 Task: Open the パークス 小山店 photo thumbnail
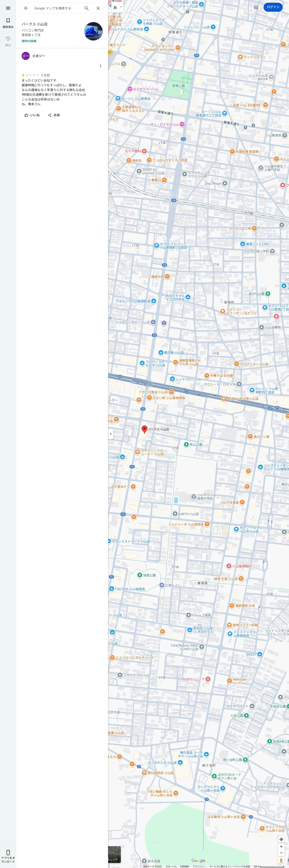tap(93, 31)
